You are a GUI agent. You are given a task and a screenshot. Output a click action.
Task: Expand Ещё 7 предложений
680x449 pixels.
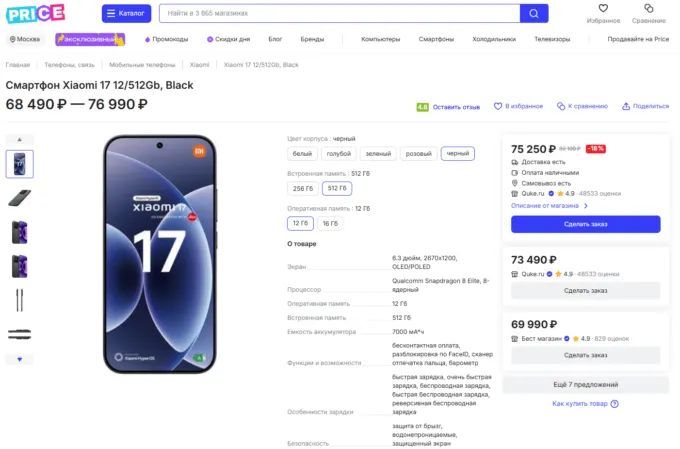(x=585, y=385)
